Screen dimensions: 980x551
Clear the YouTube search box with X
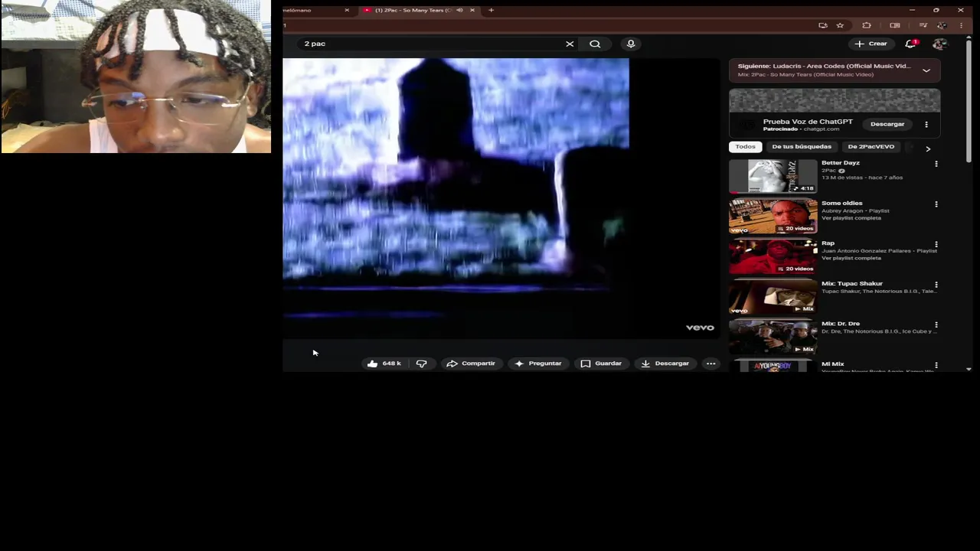(x=570, y=44)
